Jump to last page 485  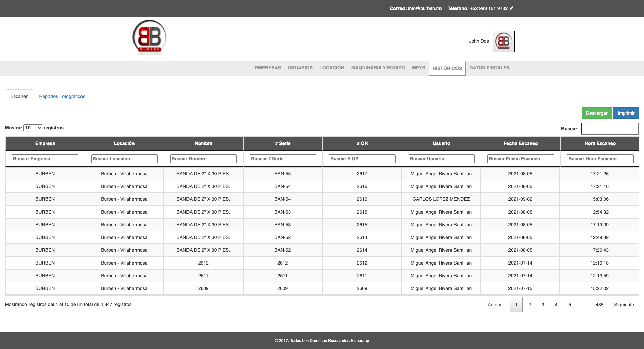click(599, 305)
